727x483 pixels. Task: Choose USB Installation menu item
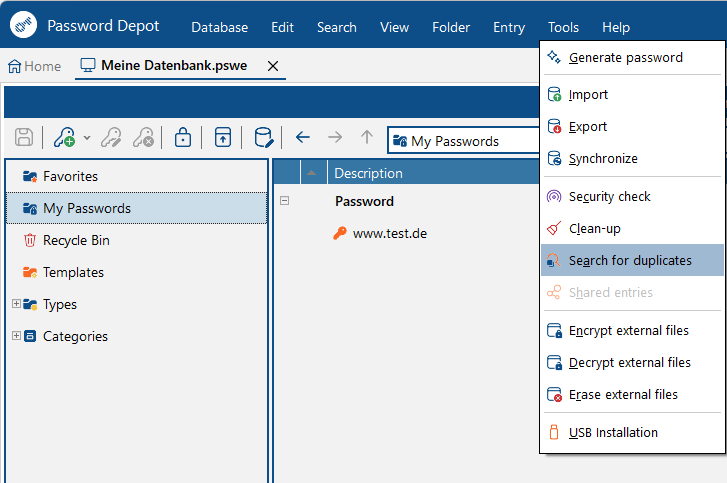pyautogui.click(x=632, y=432)
